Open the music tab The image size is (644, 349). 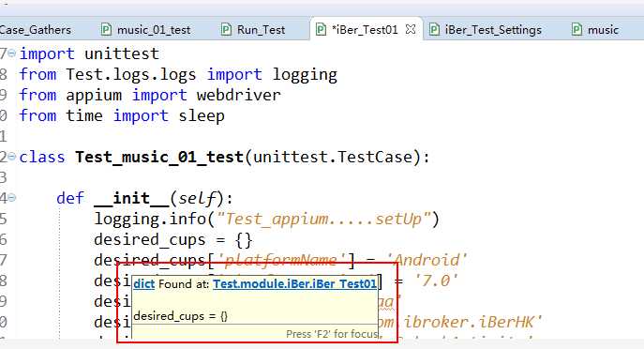[603, 30]
